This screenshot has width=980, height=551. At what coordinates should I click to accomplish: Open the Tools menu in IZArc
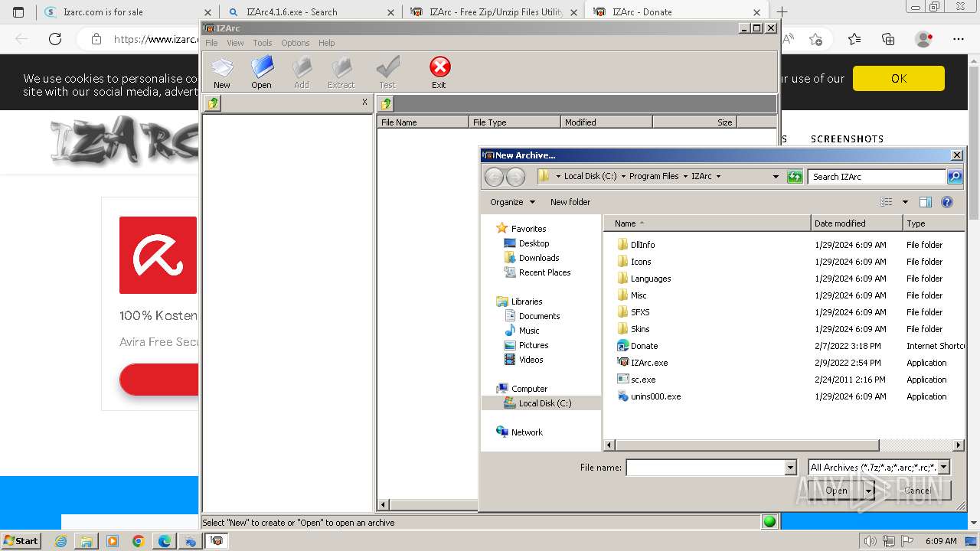tap(263, 43)
